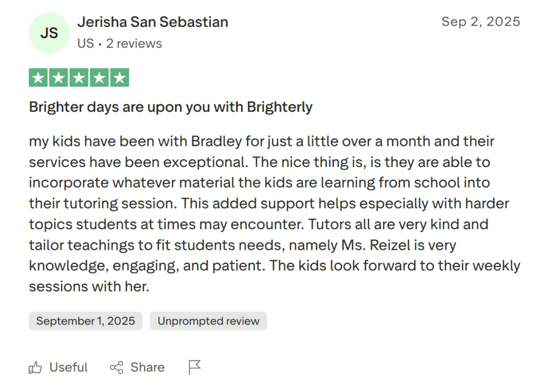Click the third green star in the rating
The height and width of the screenshot is (392, 540).
[79, 77]
